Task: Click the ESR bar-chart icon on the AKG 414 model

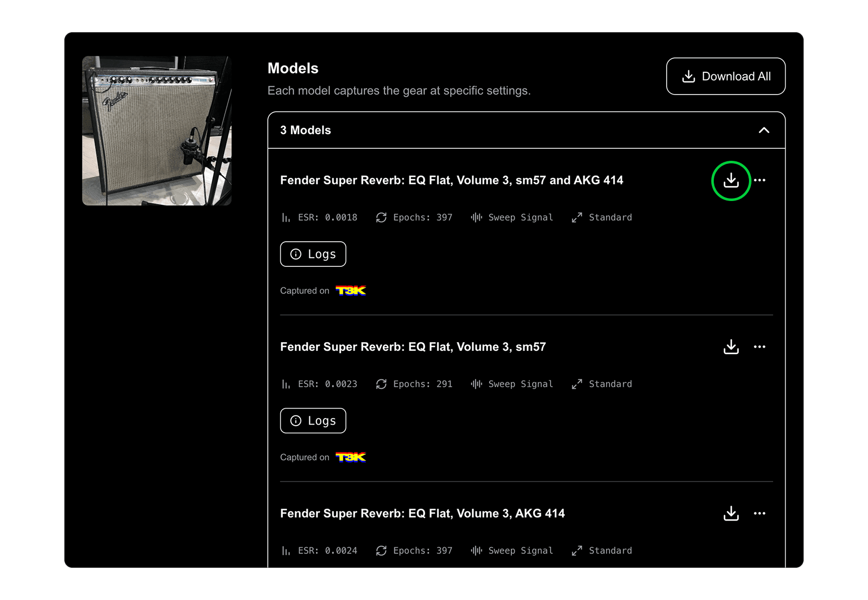Action: pyautogui.click(x=286, y=550)
